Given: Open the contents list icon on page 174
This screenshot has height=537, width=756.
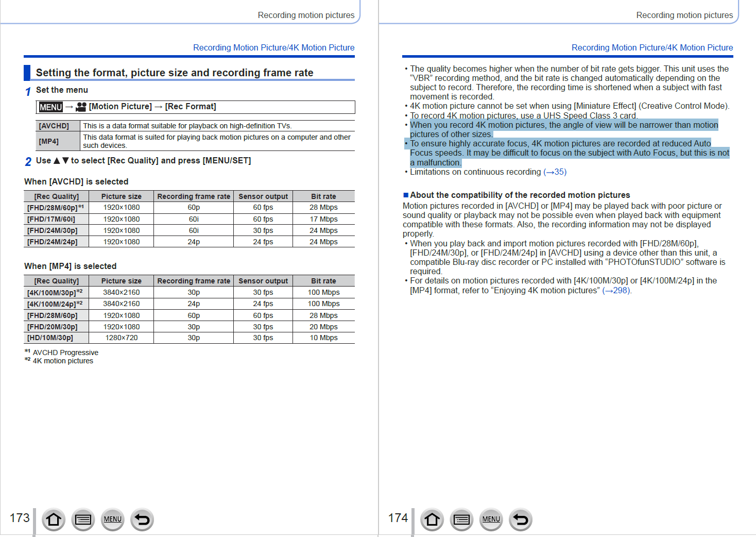Looking at the screenshot, I should pos(461,519).
